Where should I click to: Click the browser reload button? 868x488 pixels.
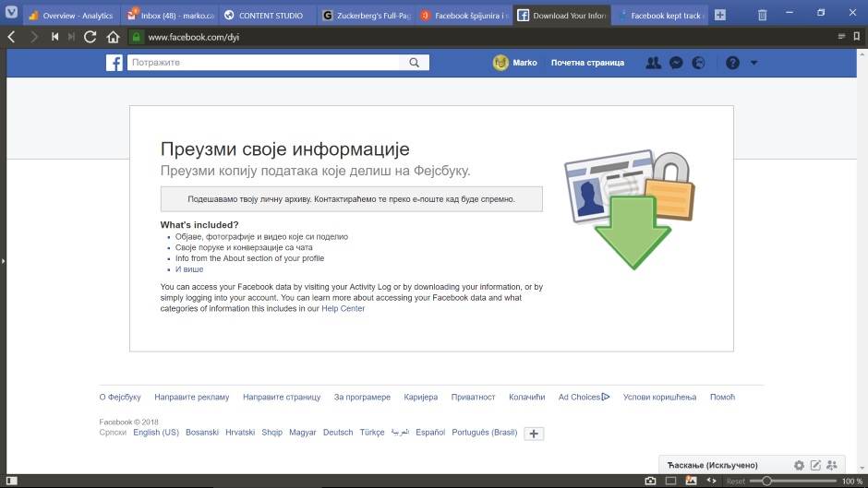[x=90, y=37]
